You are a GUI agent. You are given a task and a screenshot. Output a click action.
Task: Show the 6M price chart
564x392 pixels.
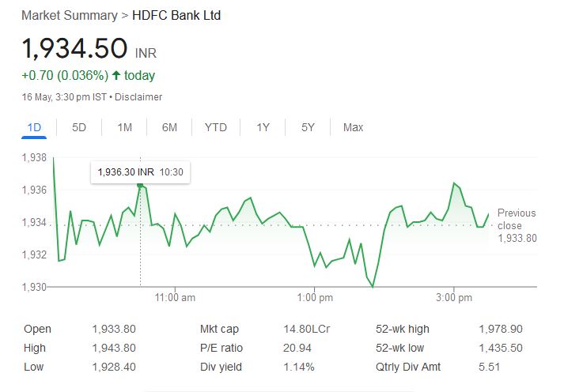(x=169, y=127)
